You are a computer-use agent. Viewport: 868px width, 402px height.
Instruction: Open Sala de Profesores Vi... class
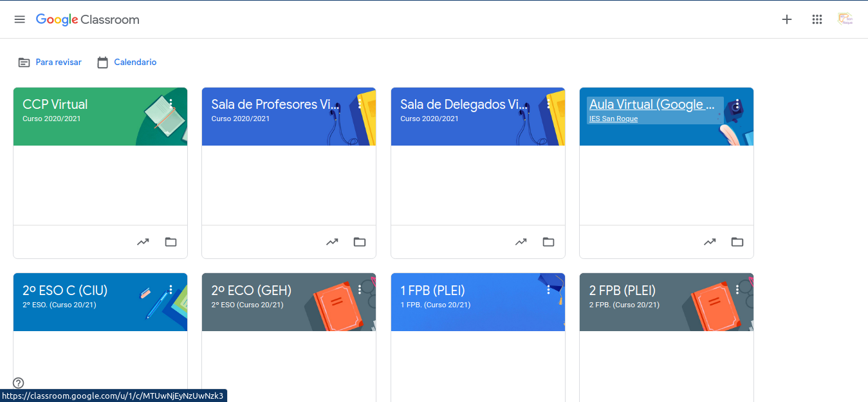point(275,104)
